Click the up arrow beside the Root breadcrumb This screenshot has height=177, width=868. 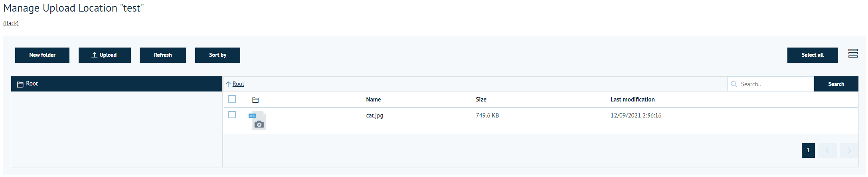228,84
